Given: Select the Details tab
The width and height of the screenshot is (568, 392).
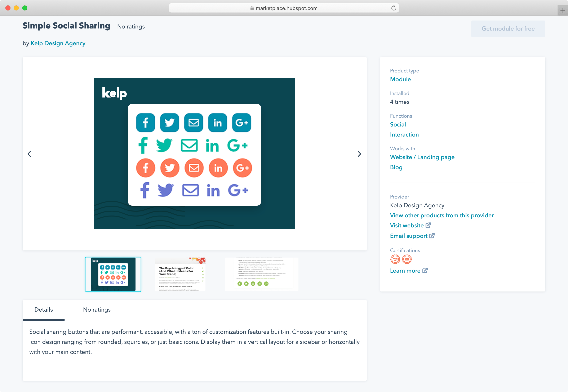Looking at the screenshot, I should tap(44, 309).
